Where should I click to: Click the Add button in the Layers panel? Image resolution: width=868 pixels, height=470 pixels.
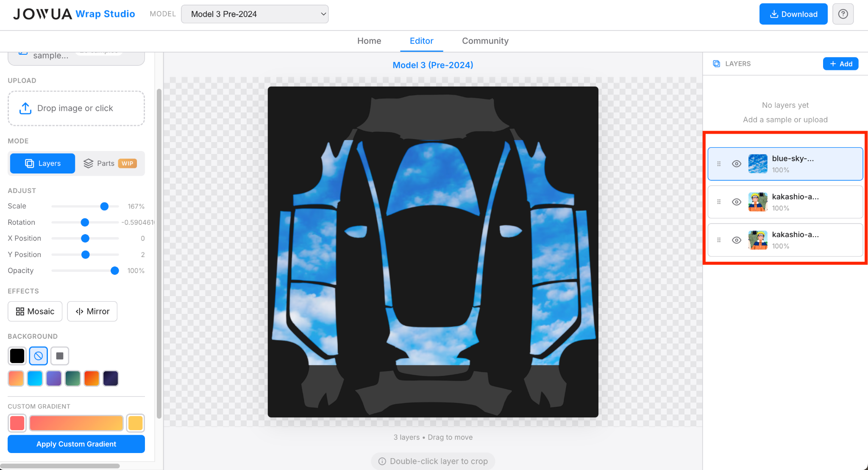coord(840,64)
